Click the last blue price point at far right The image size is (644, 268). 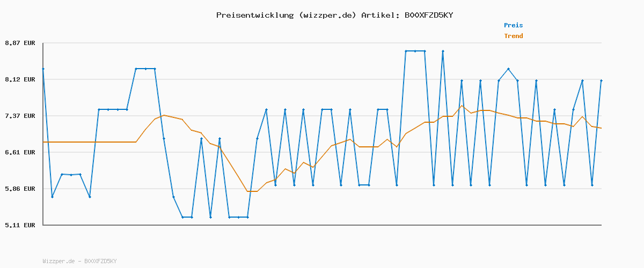click(601, 80)
